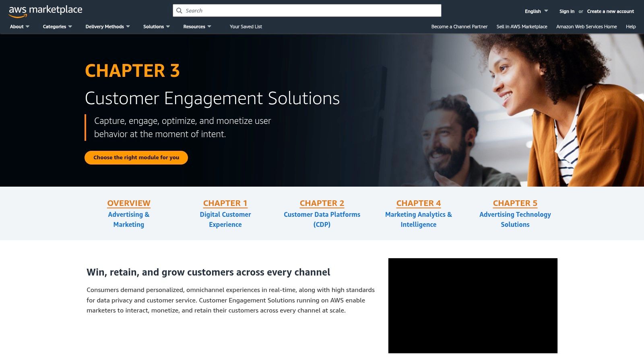This screenshot has height=362, width=644.
Task: Click the Sign in link
Action: point(567,11)
